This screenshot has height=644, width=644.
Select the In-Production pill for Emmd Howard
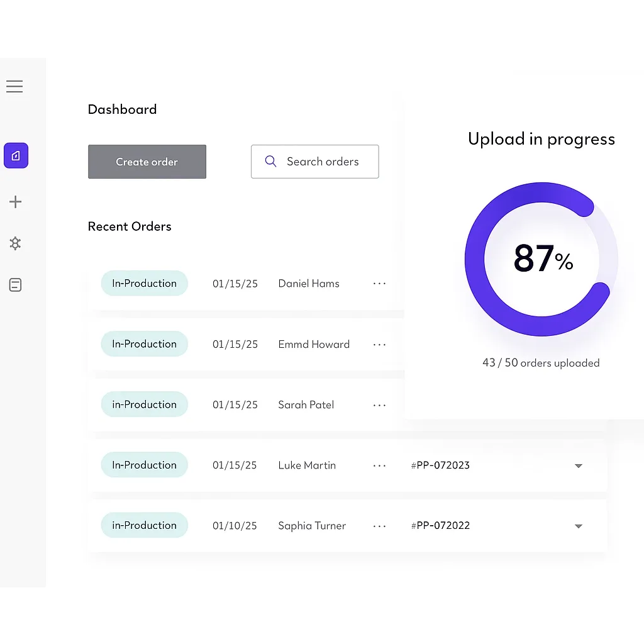[144, 344]
